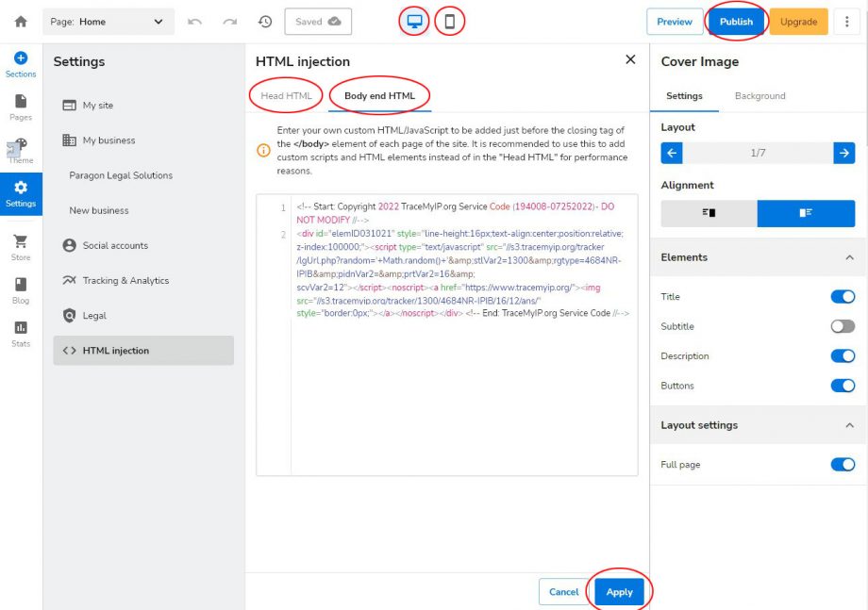Open the Pages panel
The image size is (868, 610).
(x=20, y=107)
